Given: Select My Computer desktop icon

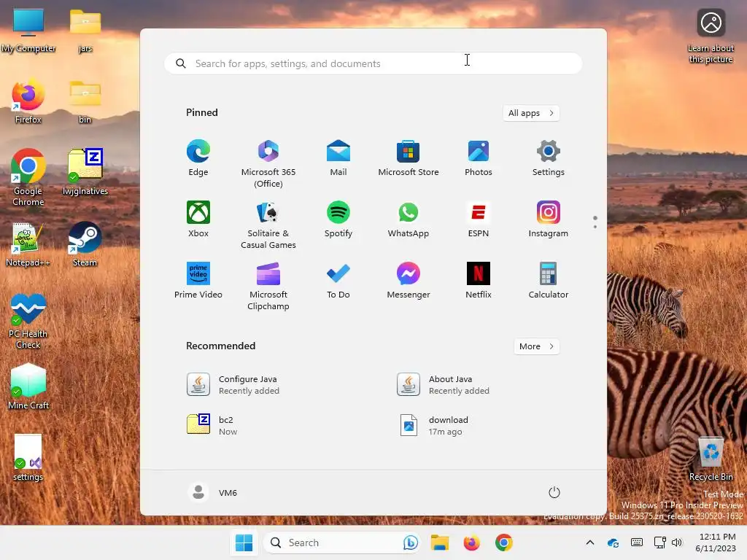Looking at the screenshot, I should [x=28, y=31].
